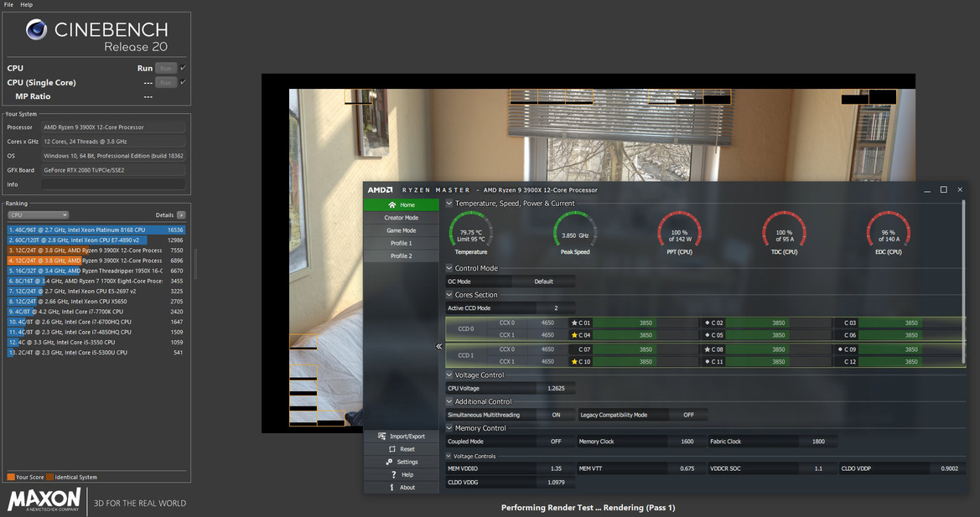Collapse the Voltage Control section
Viewport: 980px width, 517px height.
449,375
